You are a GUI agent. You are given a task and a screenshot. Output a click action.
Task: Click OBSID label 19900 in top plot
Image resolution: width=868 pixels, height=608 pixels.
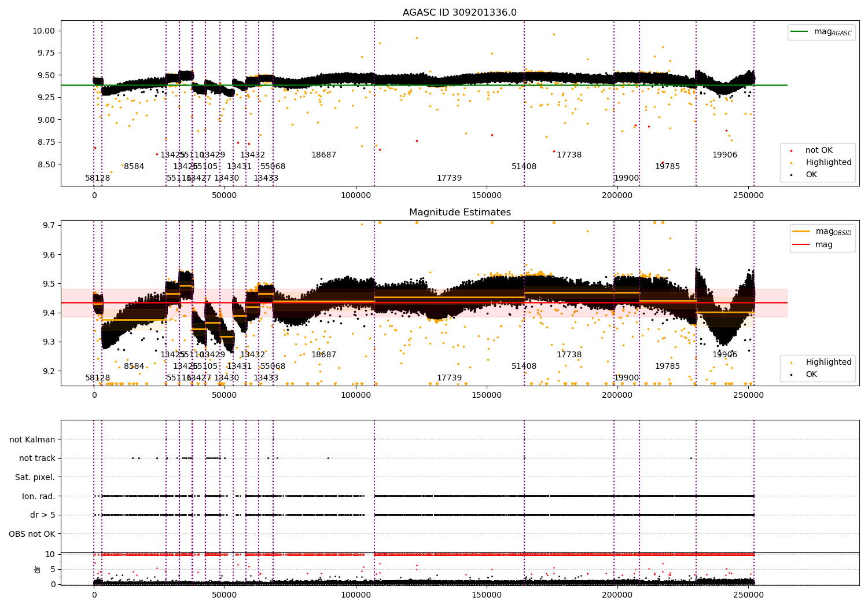tap(627, 178)
